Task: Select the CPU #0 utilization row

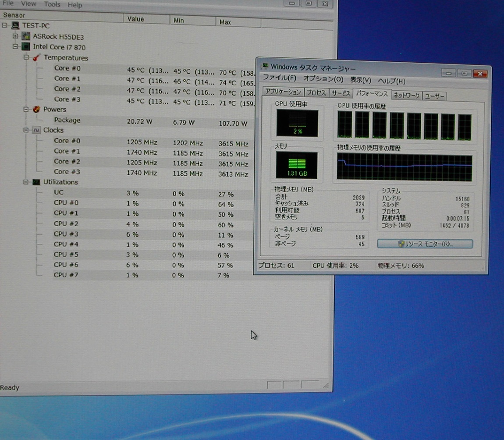Action: 153,203
